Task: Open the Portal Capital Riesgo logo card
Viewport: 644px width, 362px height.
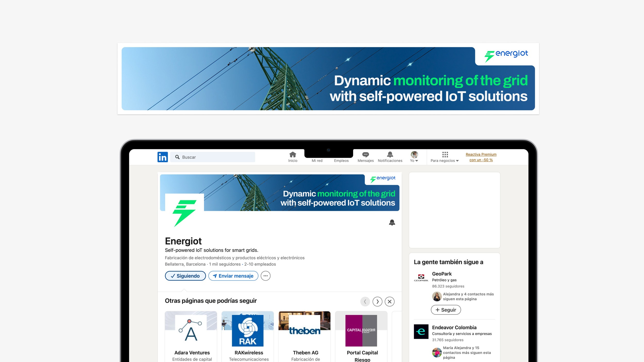Action: [361, 331]
